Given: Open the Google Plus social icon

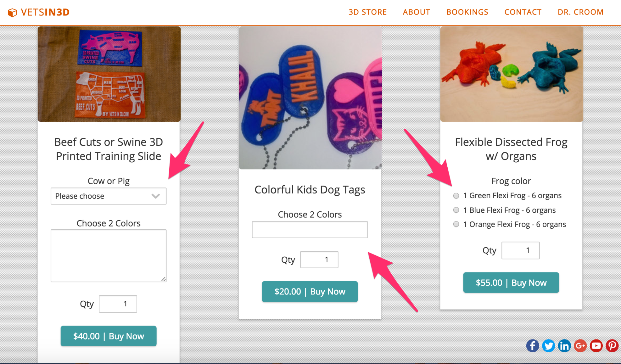Looking at the screenshot, I should (x=580, y=346).
